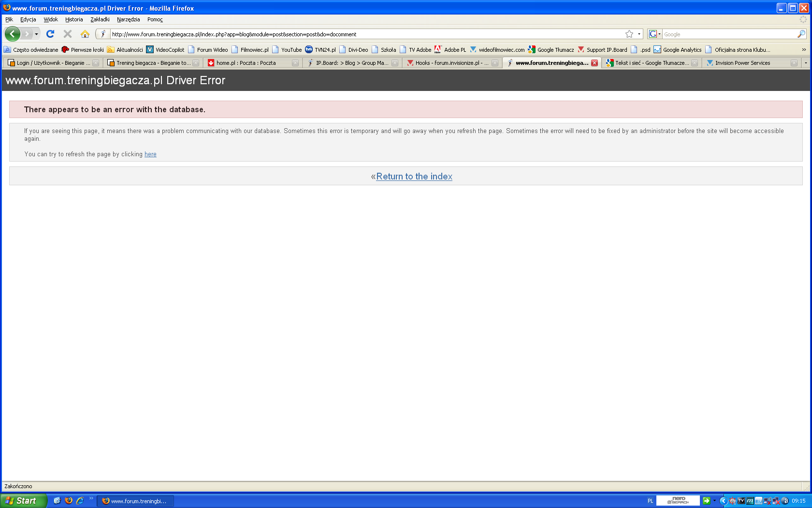Open the Oficjalna strona Klubu bookmark
The height and width of the screenshot is (508, 812).
pyautogui.click(x=738, y=49)
